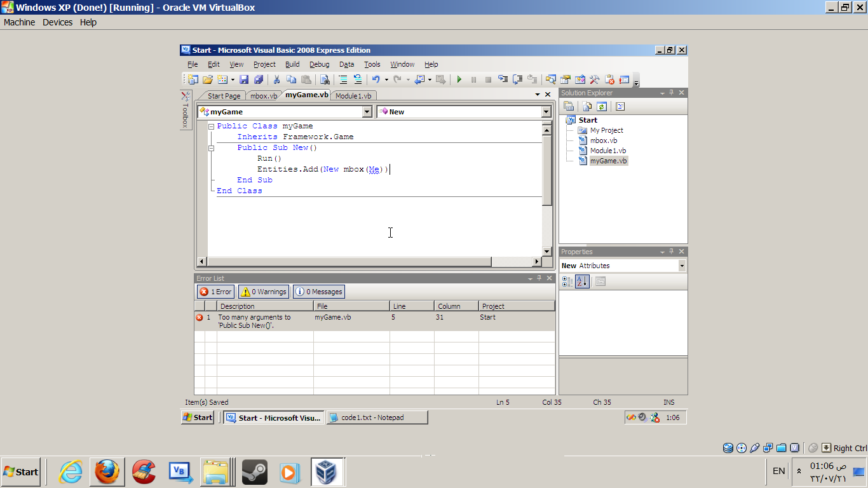Click the Cut scissors icon
Screen dimensions: 868x488
click(x=276, y=79)
